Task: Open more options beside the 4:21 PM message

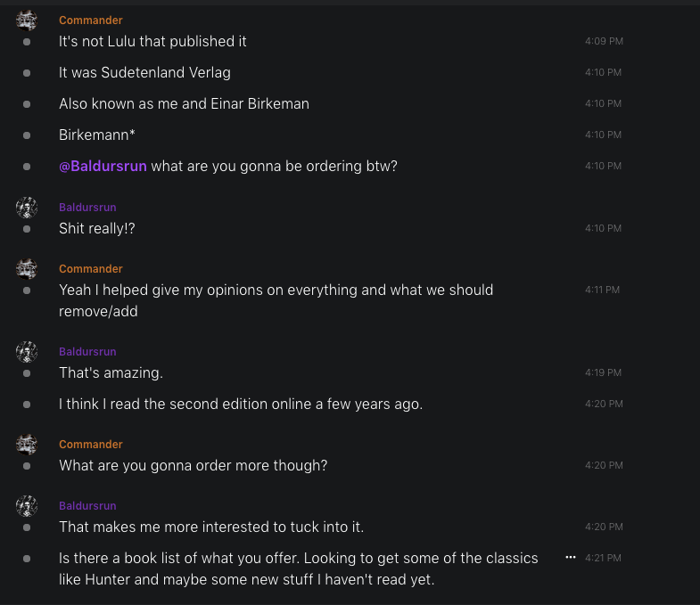Action: tap(571, 558)
